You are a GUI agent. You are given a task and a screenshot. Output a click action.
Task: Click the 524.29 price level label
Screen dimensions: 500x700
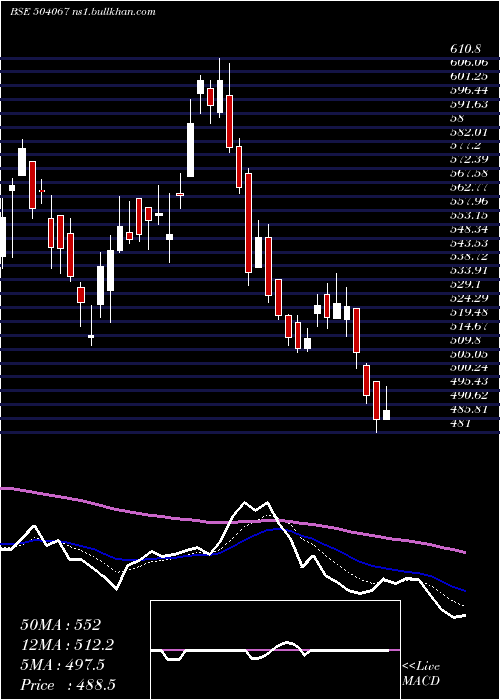(469, 298)
